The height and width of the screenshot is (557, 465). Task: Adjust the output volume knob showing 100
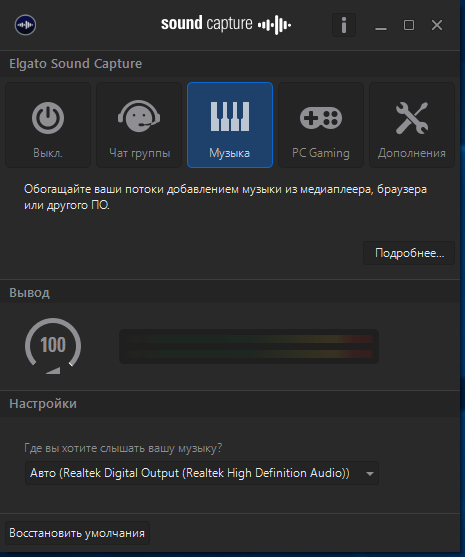coord(53,346)
